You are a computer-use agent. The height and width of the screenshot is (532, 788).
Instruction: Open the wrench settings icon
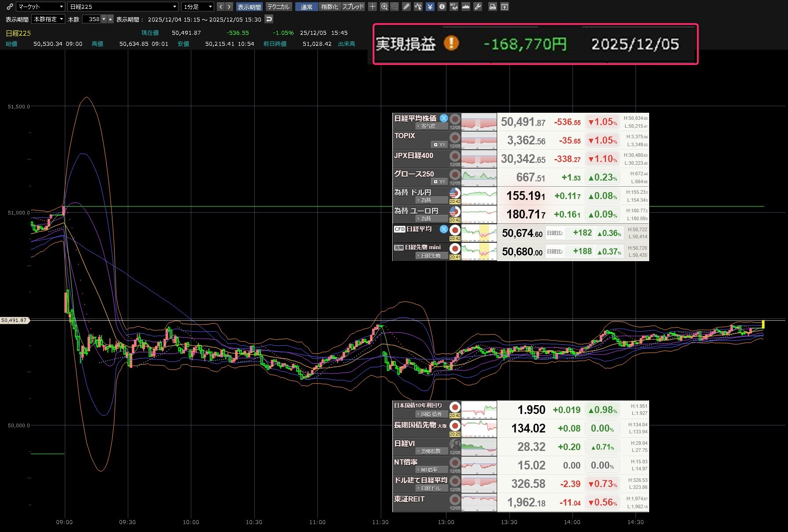tap(478, 7)
